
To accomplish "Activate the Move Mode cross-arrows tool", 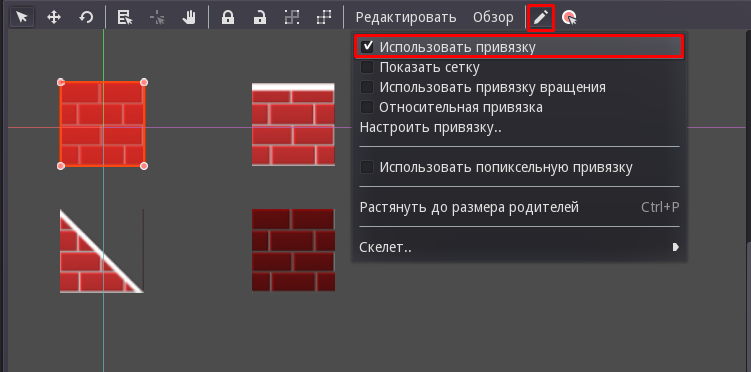I will point(54,18).
